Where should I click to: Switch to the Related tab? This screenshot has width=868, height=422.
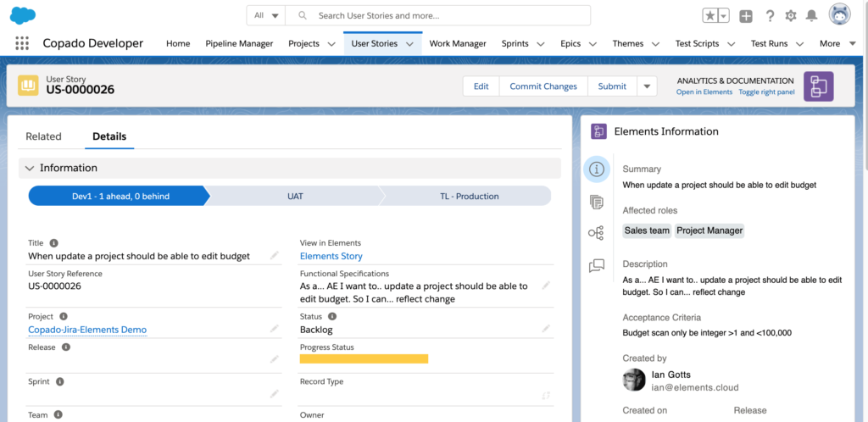(x=43, y=136)
